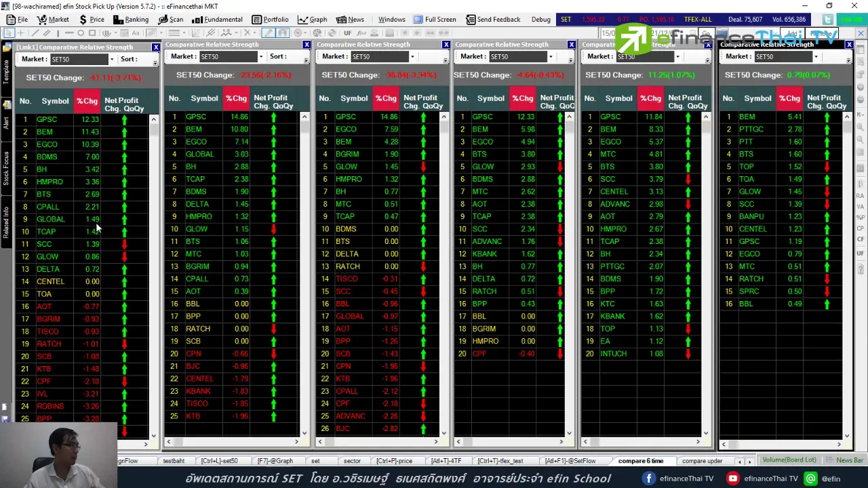
Task: Click the Aa text annotation tool
Action: [x=136, y=33]
